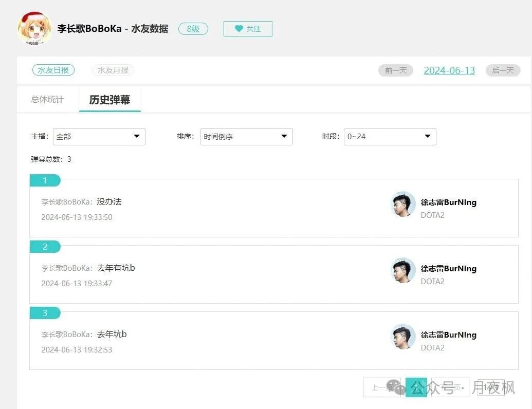Open 徐志雷BurNIng name in the 没办法 row
Image resolution: width=532 pixels, height=409 pixels.
click(x=449, y=202)
